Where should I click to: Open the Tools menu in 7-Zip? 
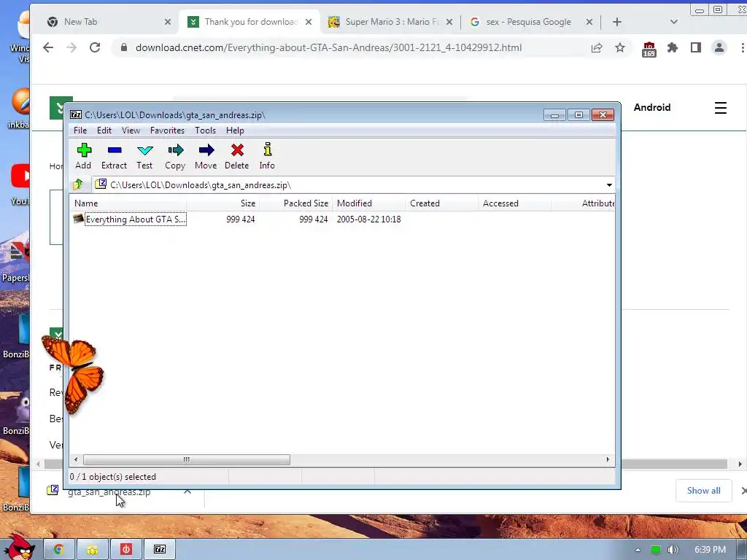[205, 131]
